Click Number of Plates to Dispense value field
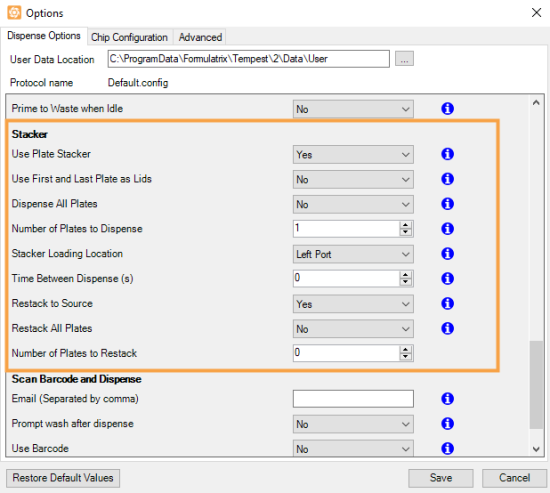The height and width of the screenshot is (493, 550). click(347, 229)
